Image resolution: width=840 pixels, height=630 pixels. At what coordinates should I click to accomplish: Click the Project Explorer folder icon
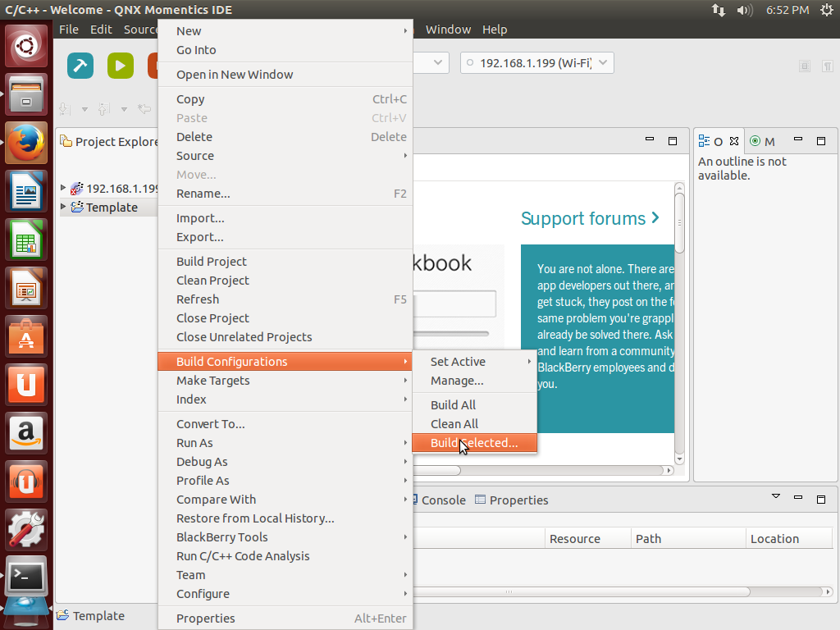[66, 141]
